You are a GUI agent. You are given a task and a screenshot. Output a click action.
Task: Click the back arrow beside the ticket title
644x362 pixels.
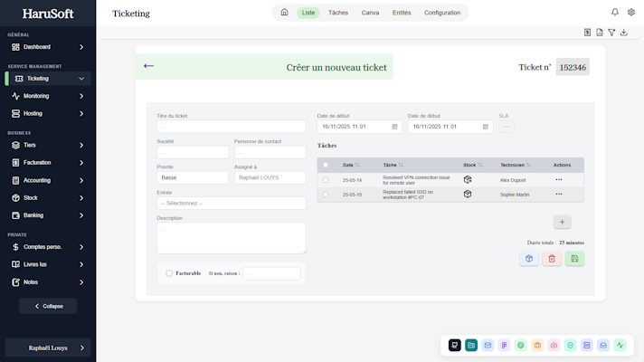click(148, 66)
